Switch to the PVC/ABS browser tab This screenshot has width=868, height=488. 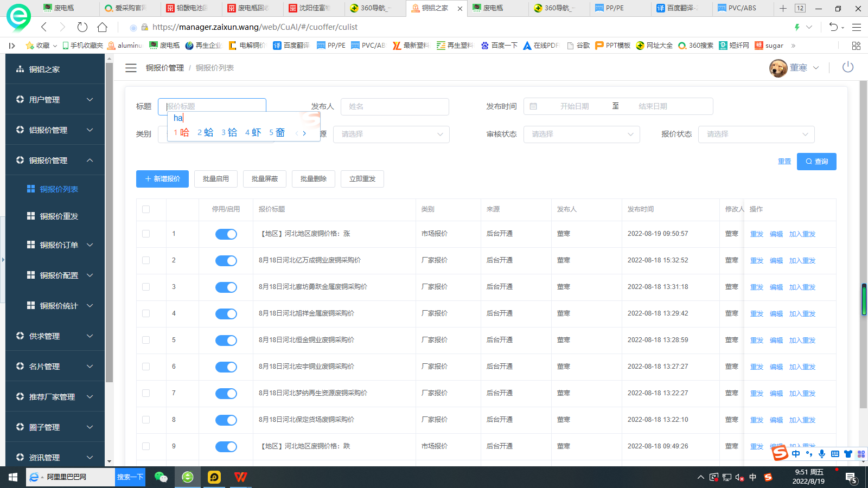pos(741,8)
